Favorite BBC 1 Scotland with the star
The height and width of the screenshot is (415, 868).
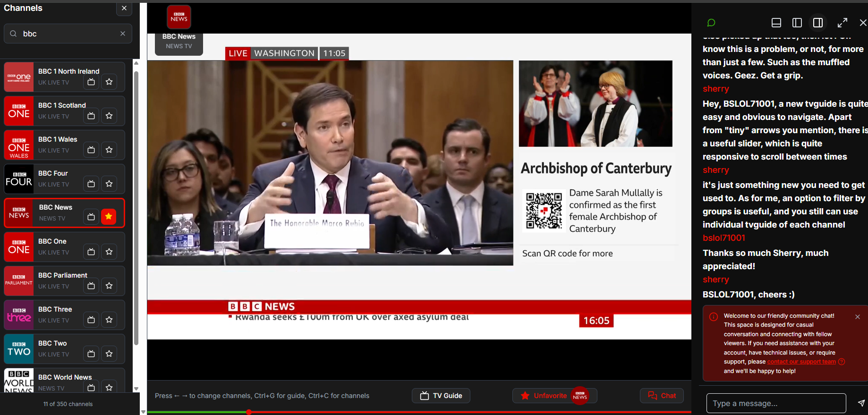point(109,116)
